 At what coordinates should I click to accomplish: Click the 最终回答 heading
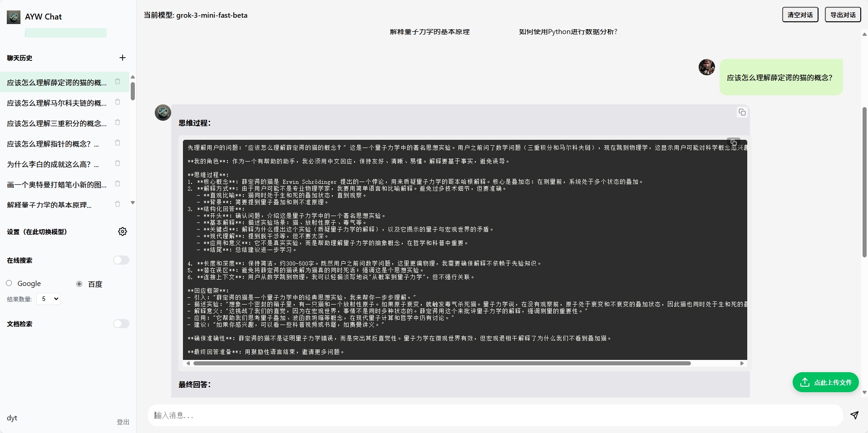(x=195, y=384)
